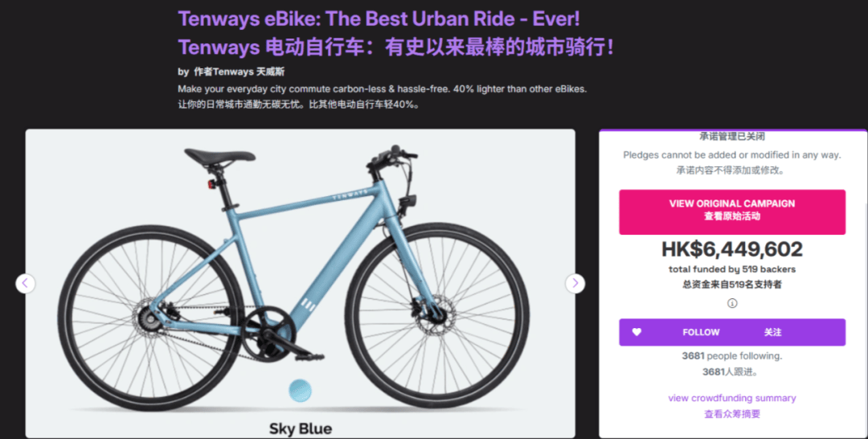Screen dimensions: 868x439
Task: Click the next image carousel arrow
Action: tap(575, 283)
